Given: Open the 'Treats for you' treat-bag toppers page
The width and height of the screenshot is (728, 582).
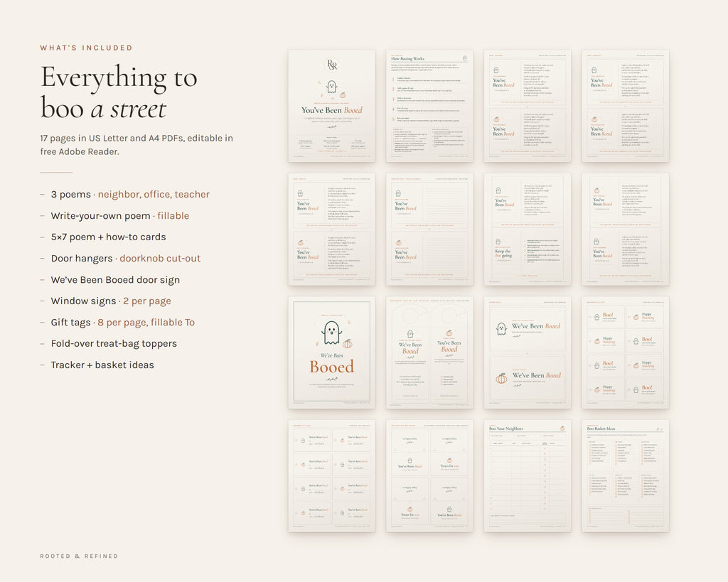Looking at the screenshot, I should [429, 476].
